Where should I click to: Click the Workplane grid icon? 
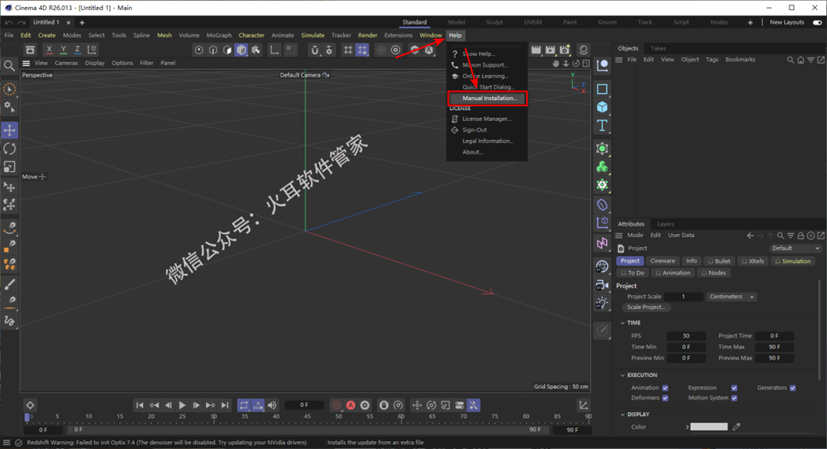coord(348,50)
